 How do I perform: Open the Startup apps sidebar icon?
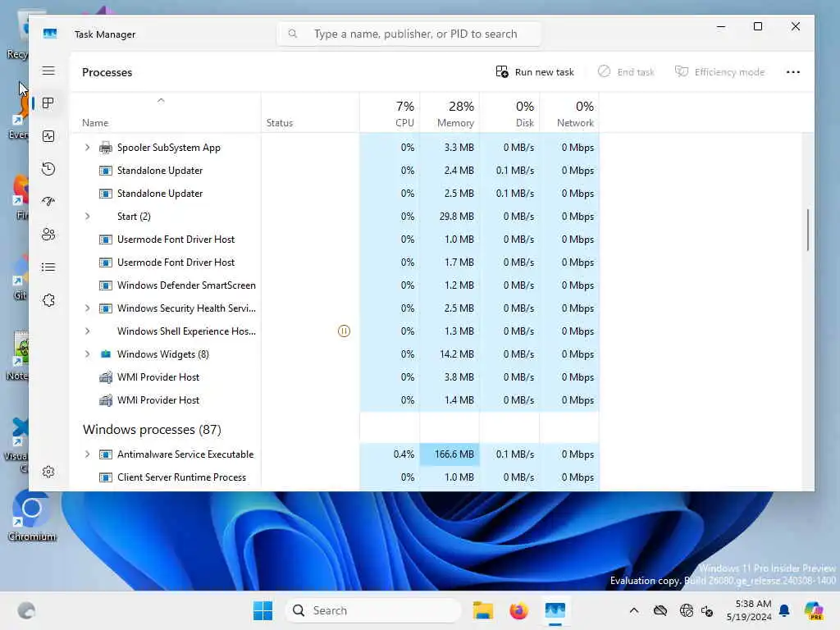coord(48,202)
